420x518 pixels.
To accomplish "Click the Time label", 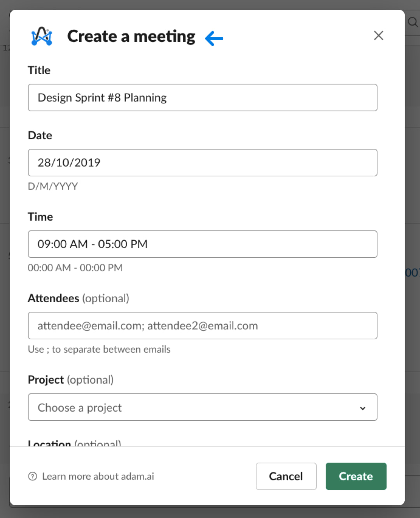I will coord(40,217).
